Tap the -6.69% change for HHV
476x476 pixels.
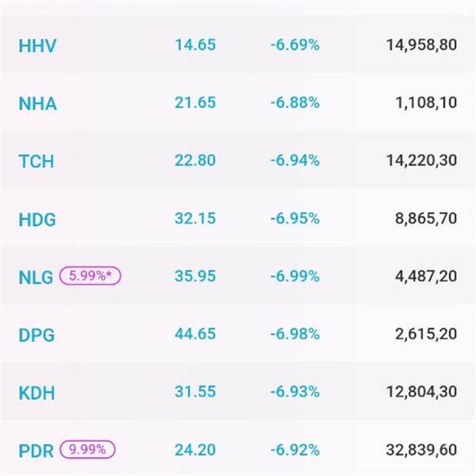click(294, 44)
